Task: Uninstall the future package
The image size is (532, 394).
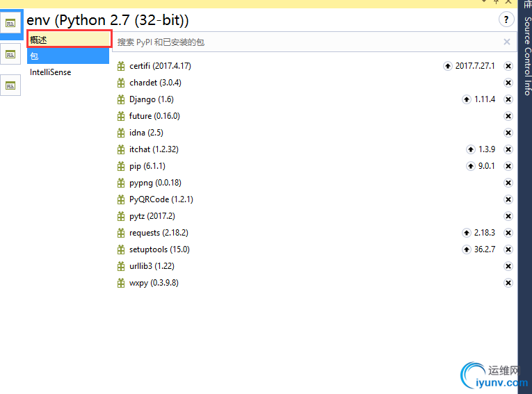Action: (x=508, y=116)
